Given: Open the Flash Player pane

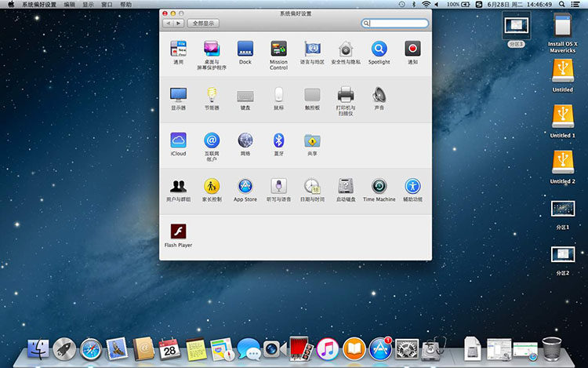Looking at the screenshot, I should tap(178, 235).
